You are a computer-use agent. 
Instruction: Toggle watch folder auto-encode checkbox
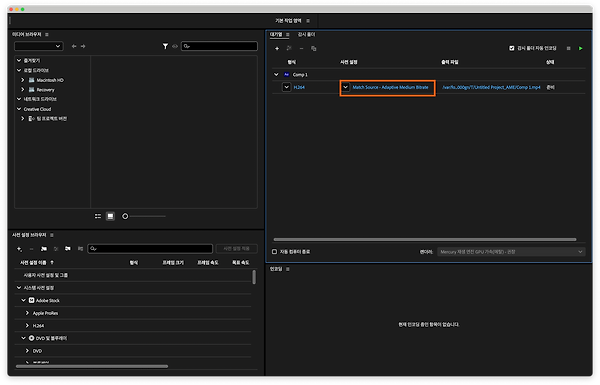pyautogui.click(x=512, y=48)
